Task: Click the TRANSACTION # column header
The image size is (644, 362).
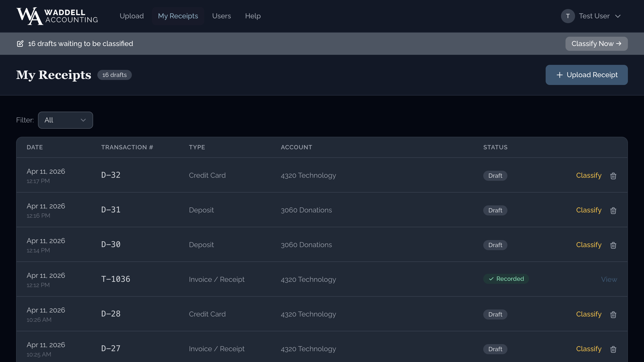Action: pyautogui.click(x=127, y=147)
